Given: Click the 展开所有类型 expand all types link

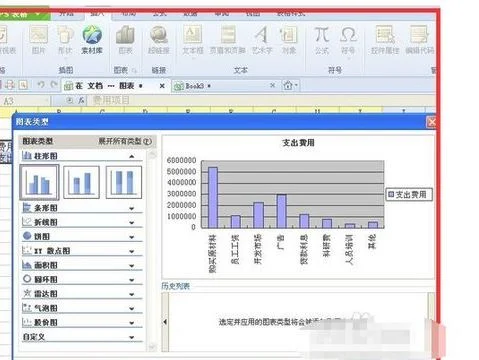Looking at the screenshot, I should click(125, 141).
